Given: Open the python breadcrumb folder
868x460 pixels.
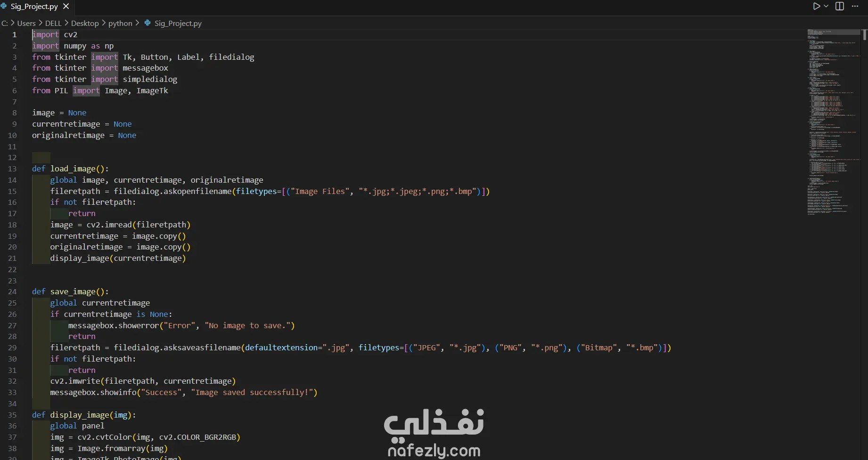Looking at the screenshot, I should coord(120,23).
